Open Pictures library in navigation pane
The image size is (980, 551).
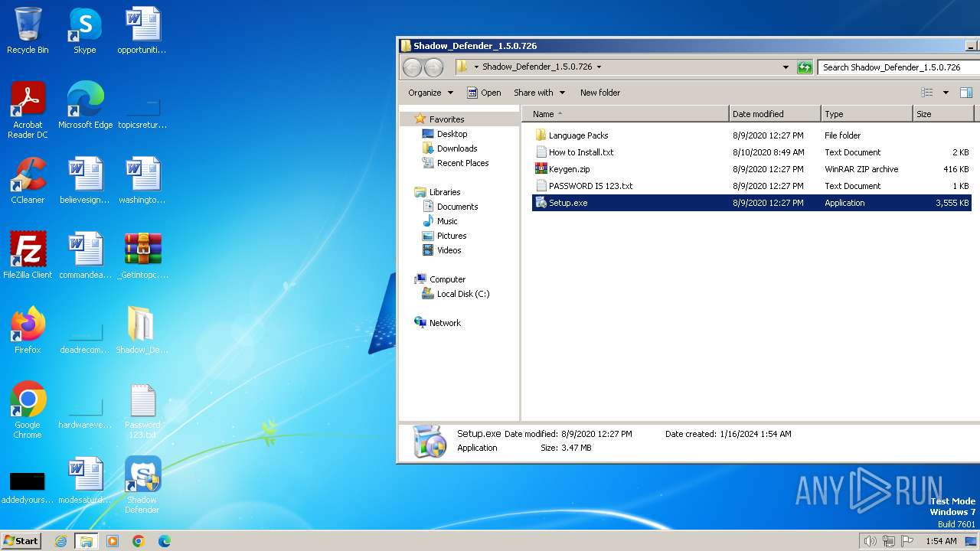tap(452, 236)
